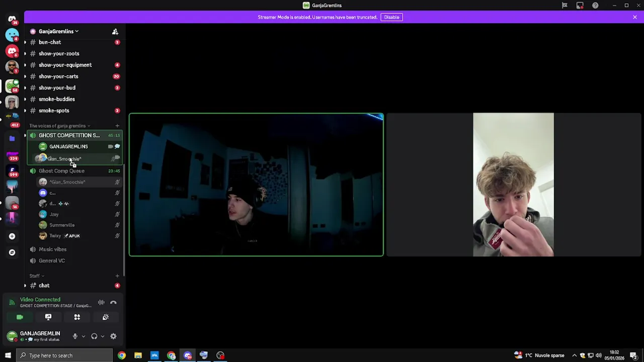Select GHOST COMPETITION STAGE voice channel
644x362 pixels.
coord(69,135)
